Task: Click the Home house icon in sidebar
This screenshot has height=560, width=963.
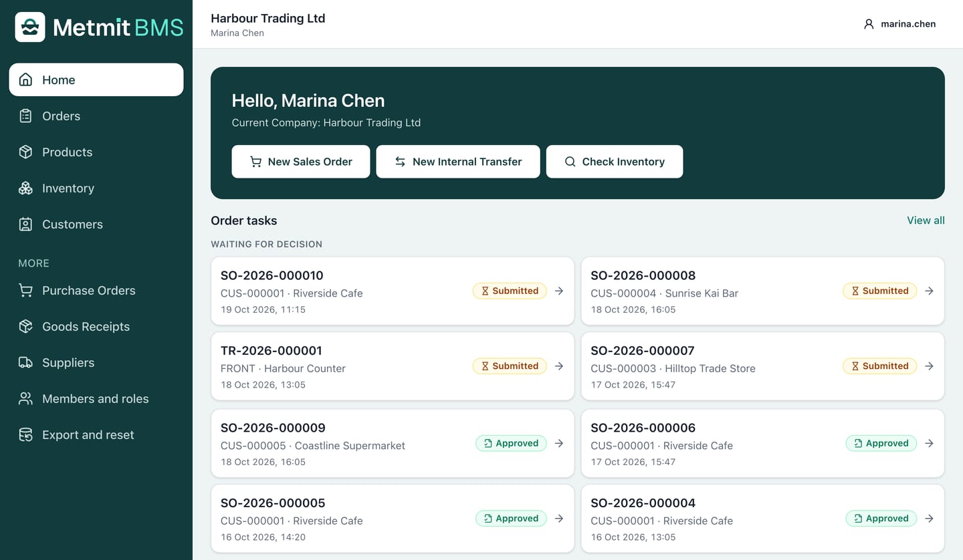Action: [x=25, y=80]
